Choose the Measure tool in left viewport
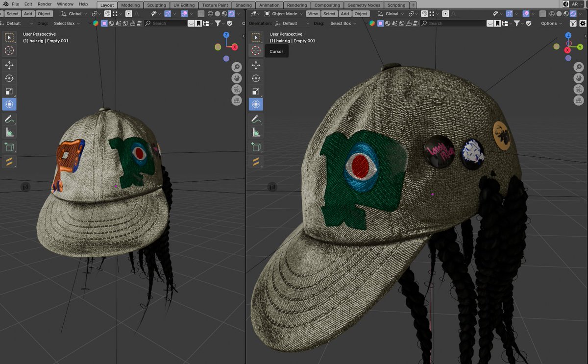 9,132
